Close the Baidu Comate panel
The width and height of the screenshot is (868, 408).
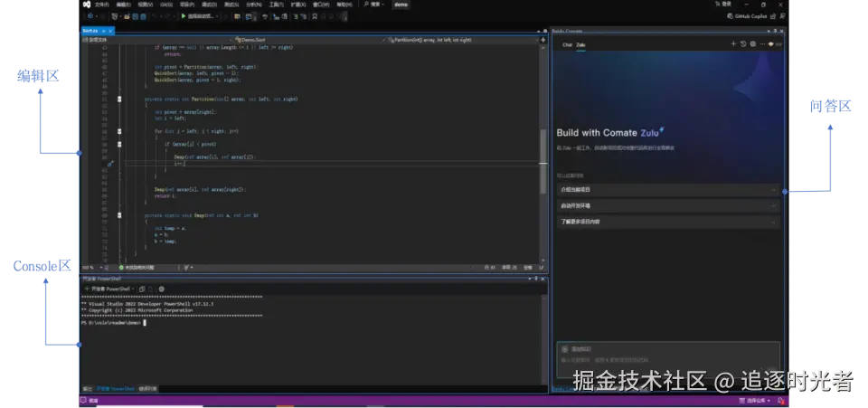tap(781, 31)
